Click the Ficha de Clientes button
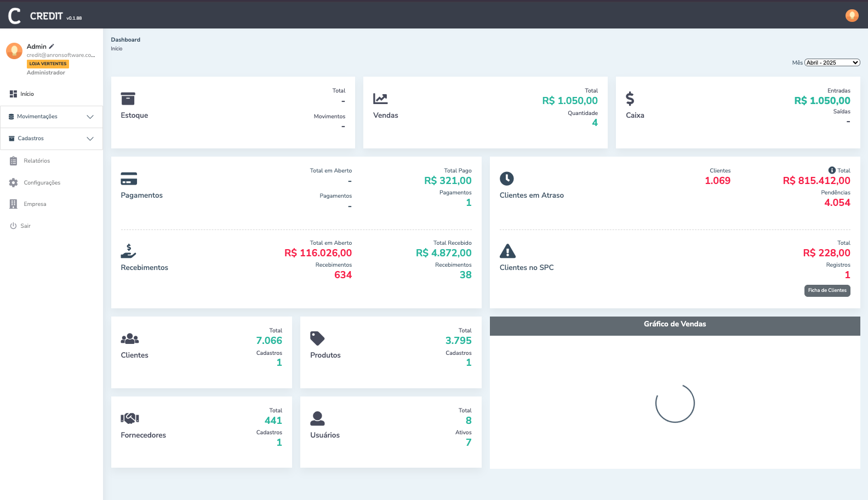Screen dimensions: 868x500 tap(827, 290)
